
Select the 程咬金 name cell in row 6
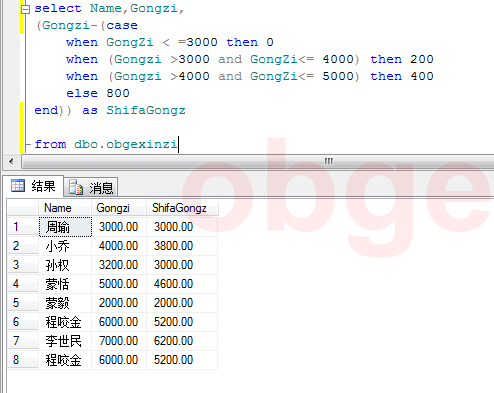pos(65,322)
